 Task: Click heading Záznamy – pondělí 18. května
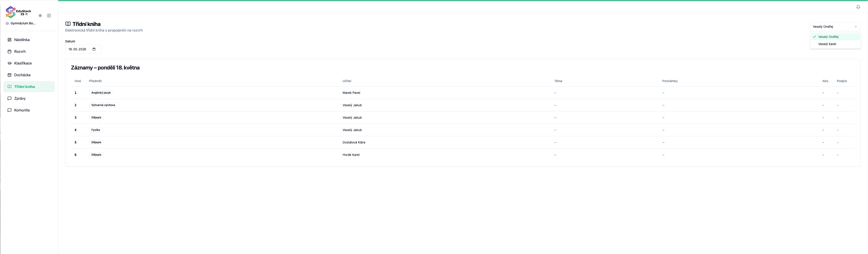[x=105, y=68]
